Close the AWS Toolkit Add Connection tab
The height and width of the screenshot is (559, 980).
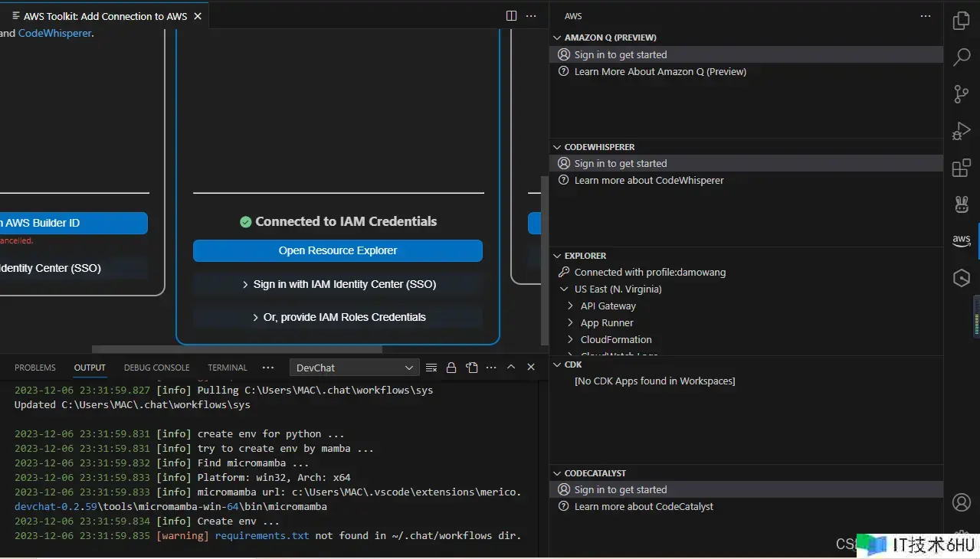pyautogui.click(x=197, y=16)
